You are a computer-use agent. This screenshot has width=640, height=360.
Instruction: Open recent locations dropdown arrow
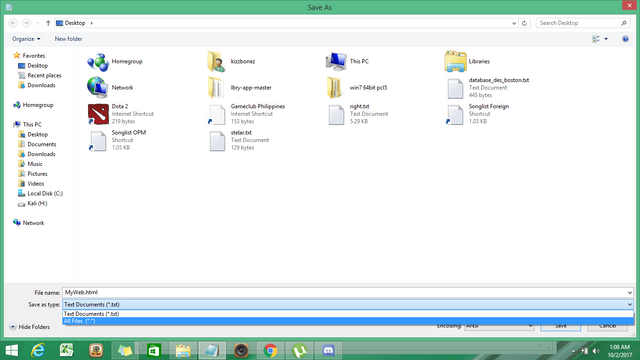point(38,23)
